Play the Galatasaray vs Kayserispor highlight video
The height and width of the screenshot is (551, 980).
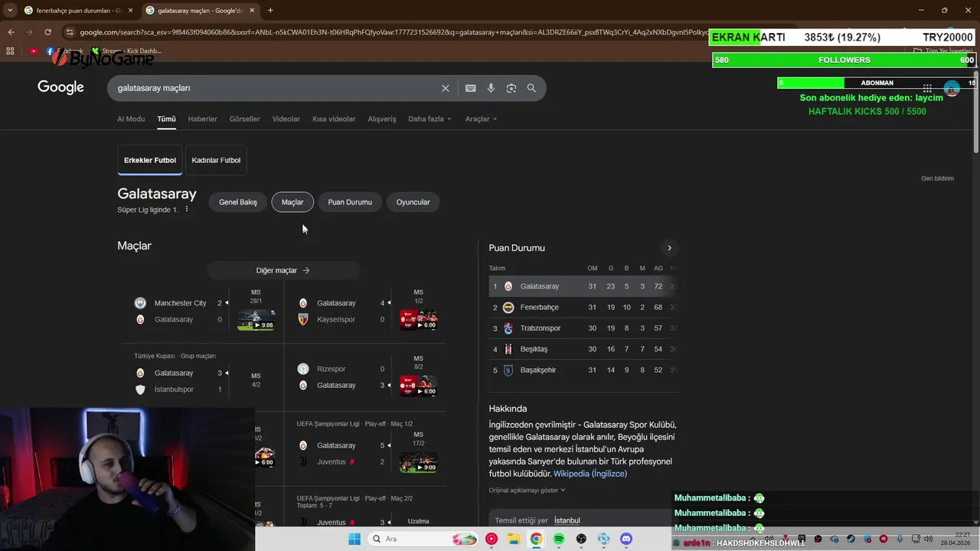point(418,320)
